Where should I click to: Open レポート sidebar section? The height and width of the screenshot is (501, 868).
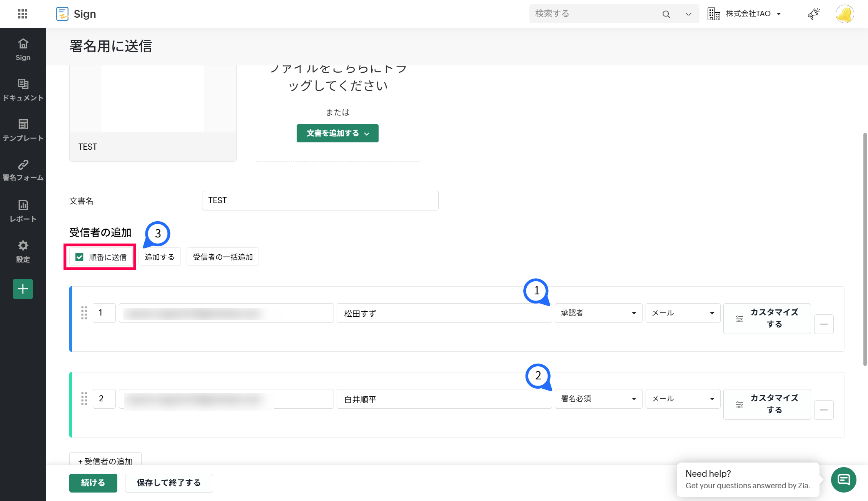click(x=23, y=211)
